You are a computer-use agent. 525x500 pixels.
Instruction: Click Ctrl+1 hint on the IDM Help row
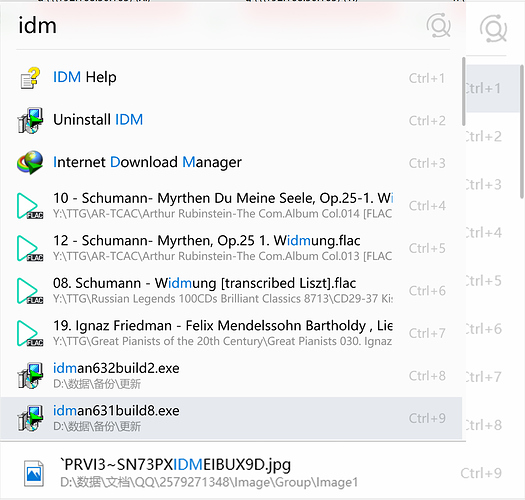pos(427,78)
